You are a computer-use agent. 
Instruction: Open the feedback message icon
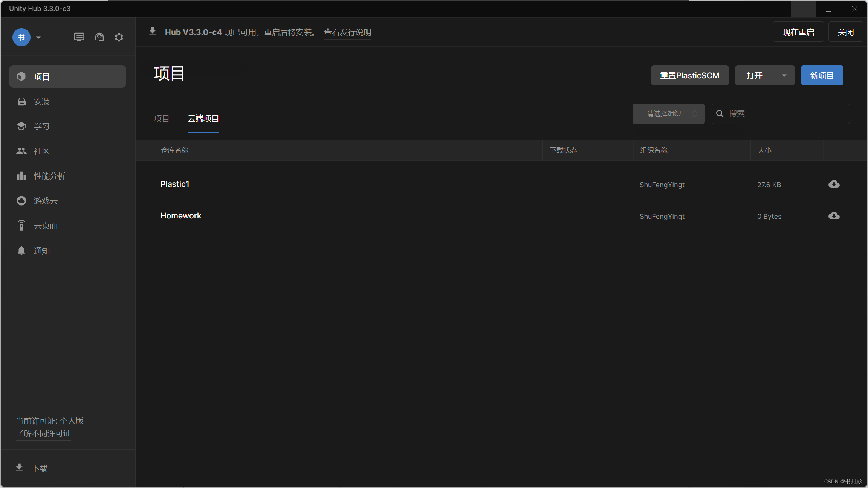coord(79,37)
